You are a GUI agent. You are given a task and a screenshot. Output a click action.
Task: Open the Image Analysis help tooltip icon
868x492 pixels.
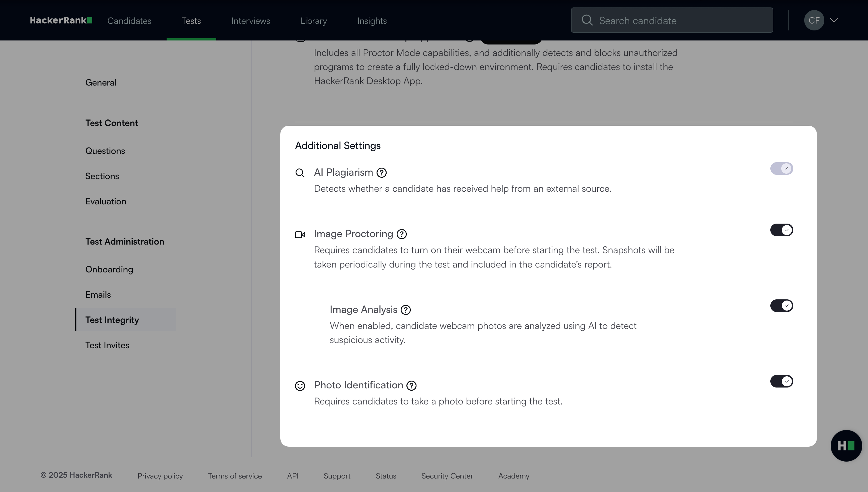point(406,309)
